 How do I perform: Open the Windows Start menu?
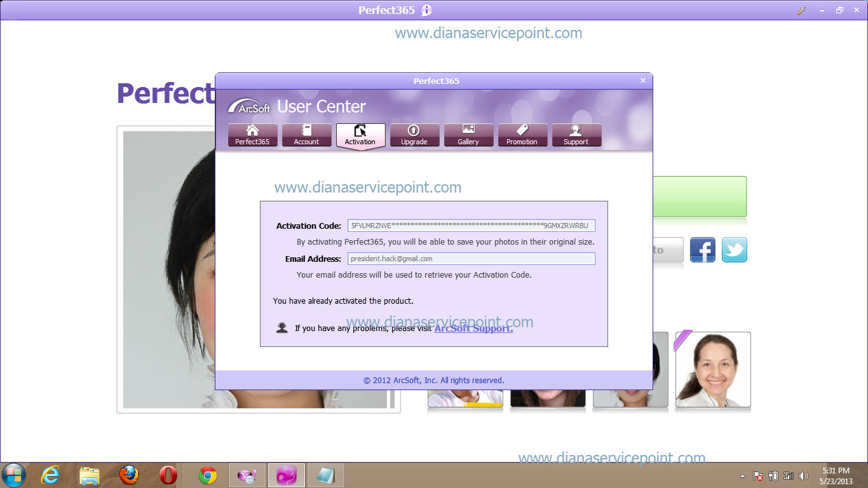14,475
